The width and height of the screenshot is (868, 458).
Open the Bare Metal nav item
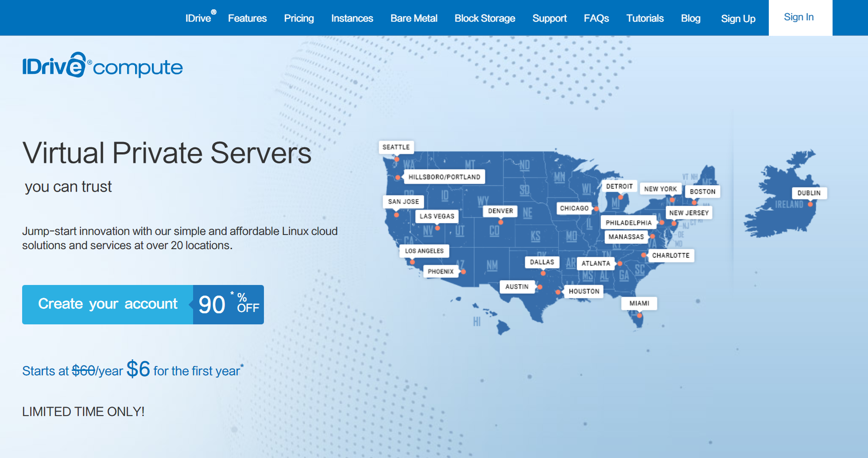pos(414,18)
